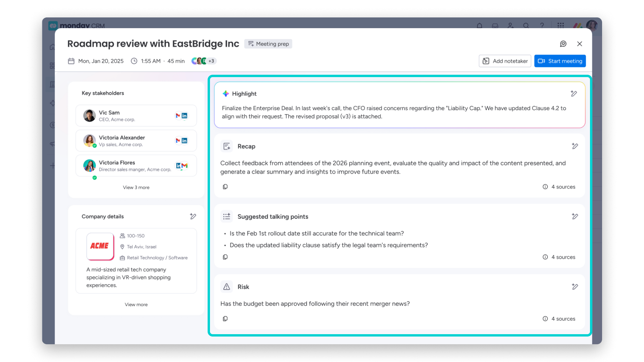Click the Highlight sparkle icon

[226, 94]
